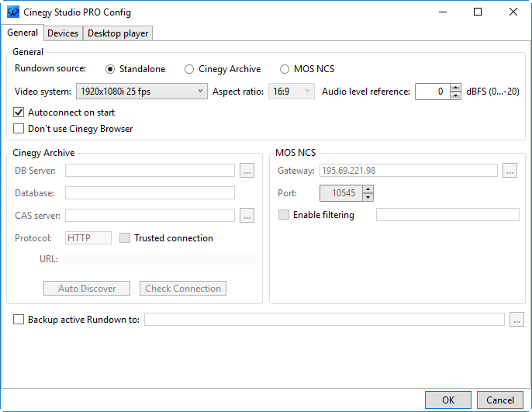Increase audio level reference value
The height and width of the screenshot is (412, 532).
455,88
